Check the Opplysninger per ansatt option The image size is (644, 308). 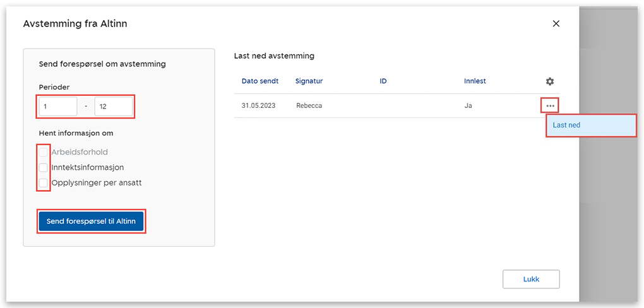tap(44, 183)
